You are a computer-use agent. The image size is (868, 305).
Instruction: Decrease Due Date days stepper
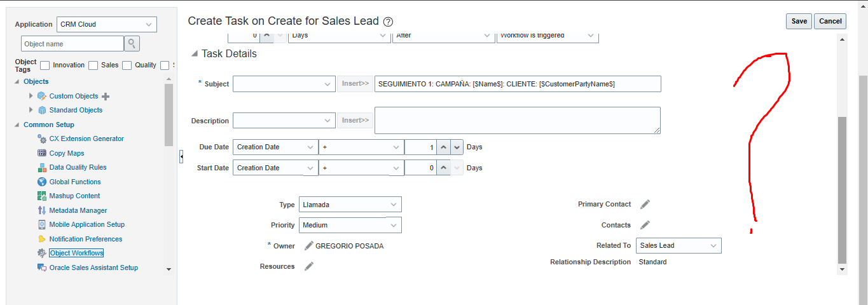pos(457,147)
